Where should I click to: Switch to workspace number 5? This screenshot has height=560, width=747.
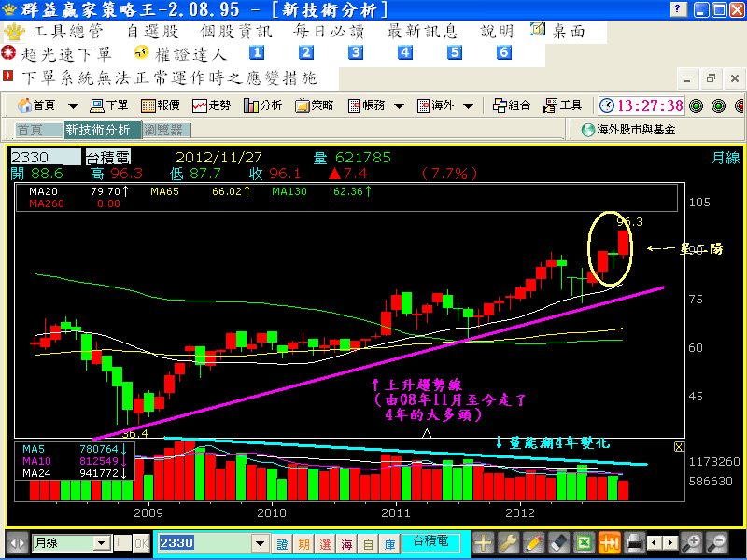coord(455,52)
